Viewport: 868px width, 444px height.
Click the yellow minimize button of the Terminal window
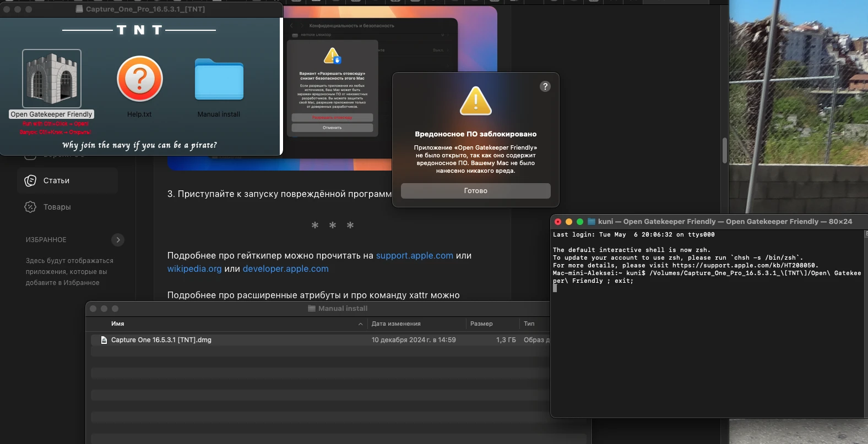(x=569, y=222)
